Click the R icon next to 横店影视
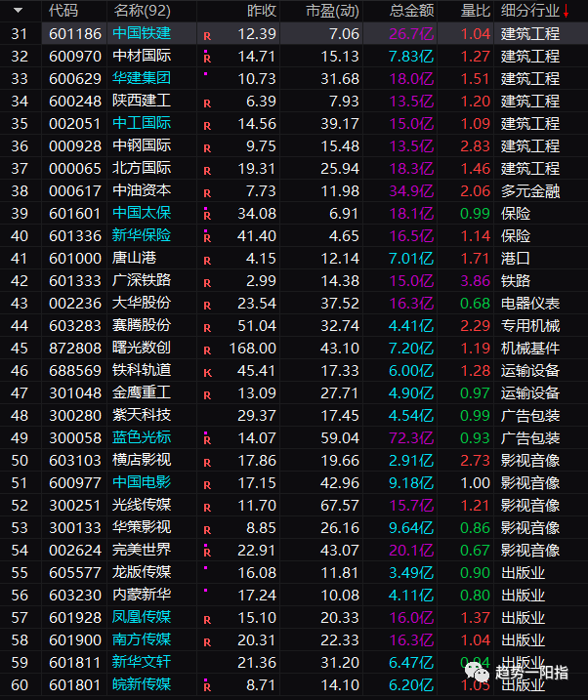588x700 pixels. [x=207, y=463]
